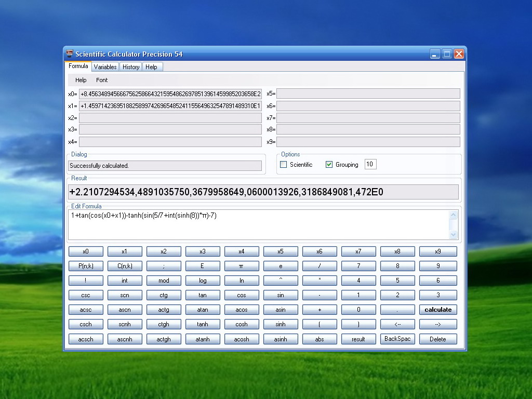Click the calculate button
The width and height of the screenshot is (532, 399).
pos(437,310)
